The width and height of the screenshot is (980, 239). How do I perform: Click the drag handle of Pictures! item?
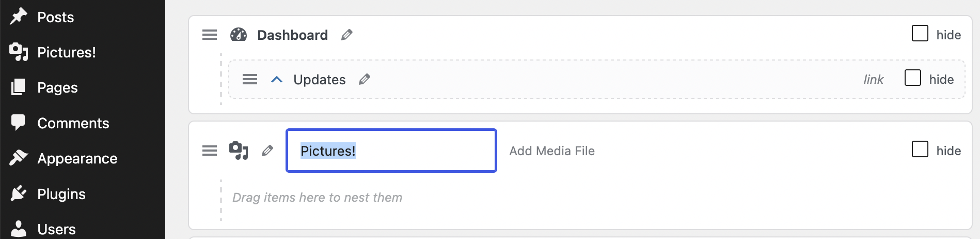[x=210, y=151]
